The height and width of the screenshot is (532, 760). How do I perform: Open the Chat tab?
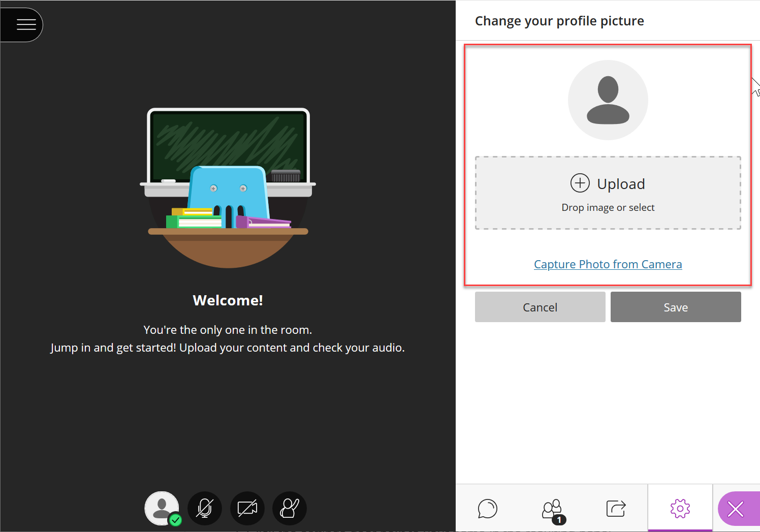[x=488, y=508]
